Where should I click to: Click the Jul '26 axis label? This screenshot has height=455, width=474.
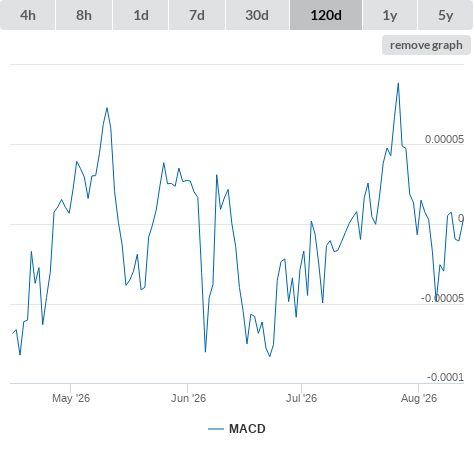tap(301, 398)
